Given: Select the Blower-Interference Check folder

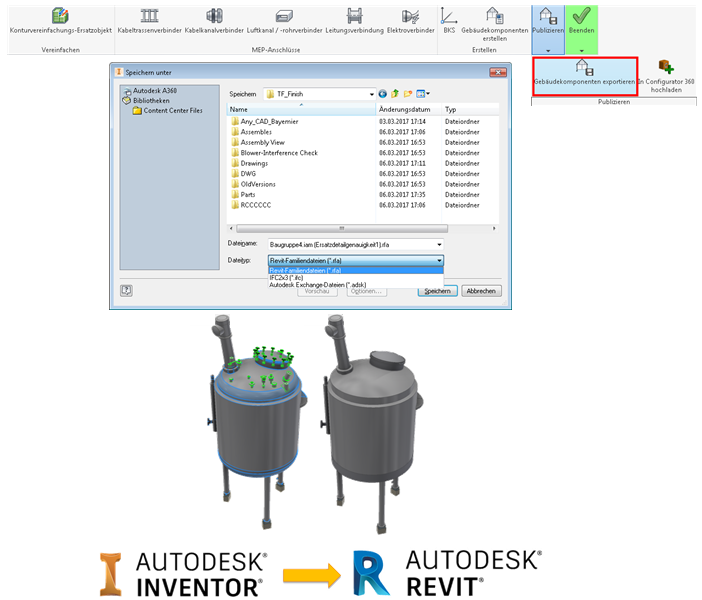Looking at the screenshot, I should pos(274,153).
